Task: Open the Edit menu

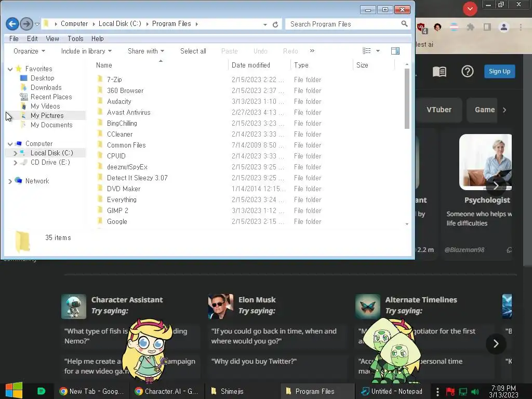Action: tap(32, 38)
